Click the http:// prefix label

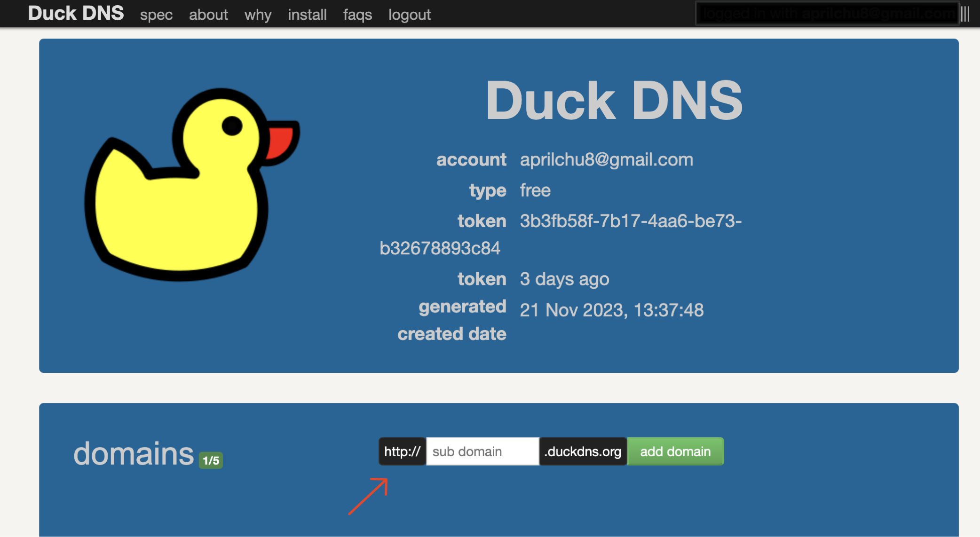(403, 451)
